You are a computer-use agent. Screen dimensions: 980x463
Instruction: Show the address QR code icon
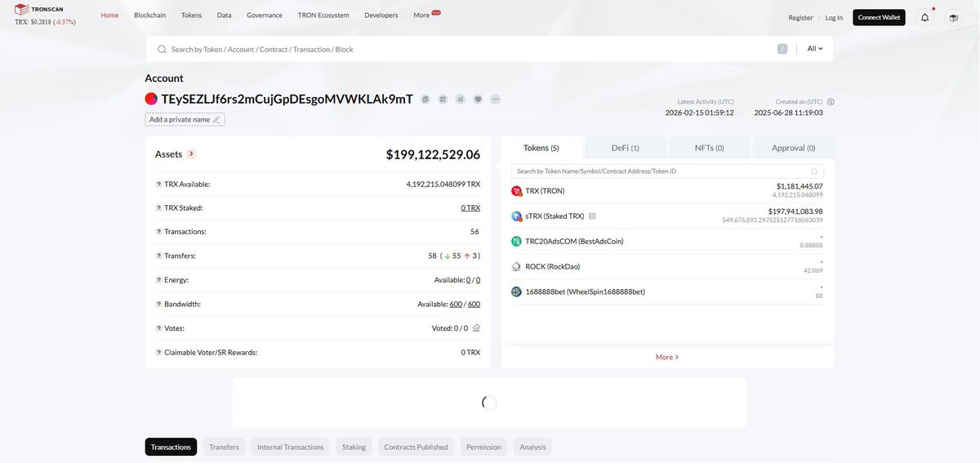tap(443, 99)
